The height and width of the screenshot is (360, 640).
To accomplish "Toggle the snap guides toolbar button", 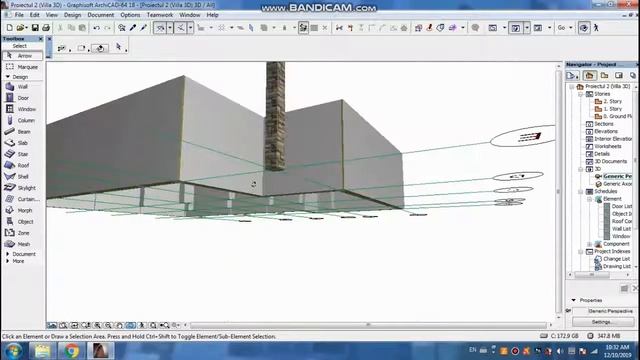I will click(x=180, y=28).
